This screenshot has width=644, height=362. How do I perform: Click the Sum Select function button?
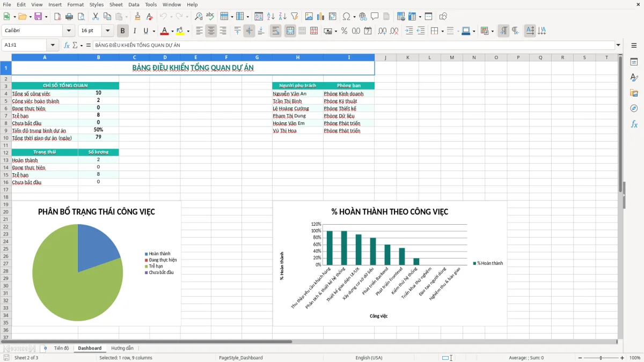coord(75,45)
